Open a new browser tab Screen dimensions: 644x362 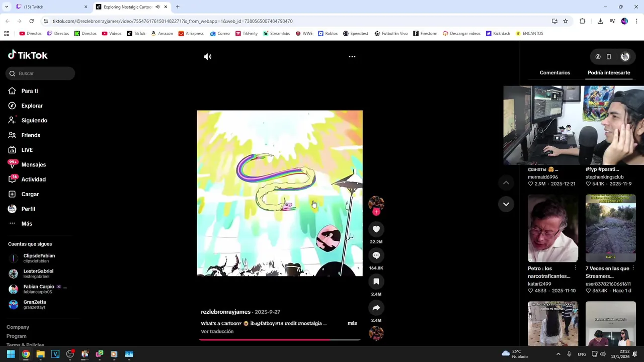click(178, 7)
